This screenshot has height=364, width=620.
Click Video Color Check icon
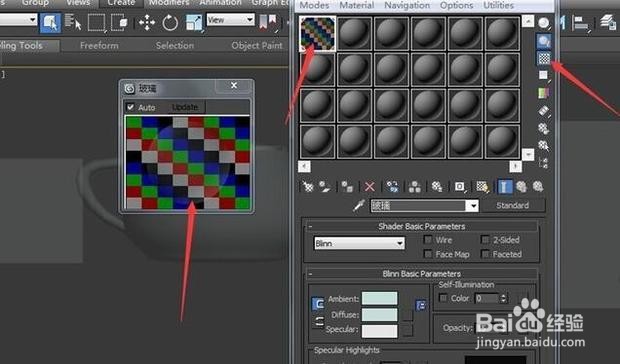pyautogui.click(x=544, y=93)
